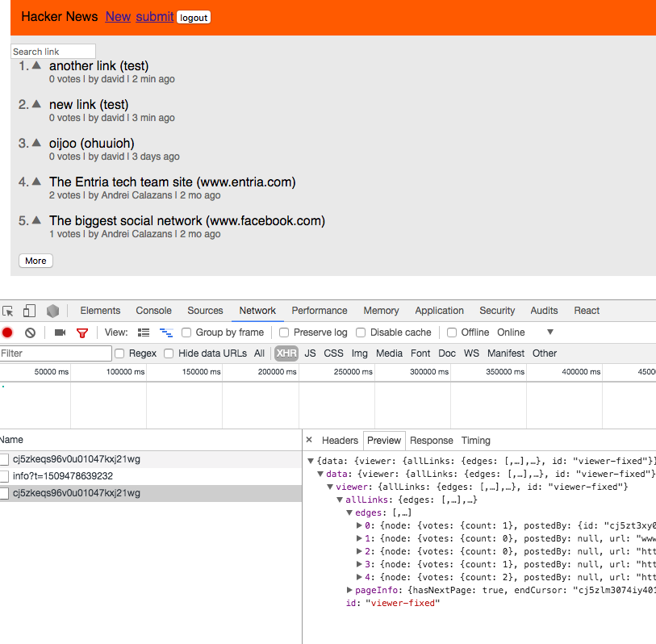Open the network throttling dropdown arrow
The height and width of the screenshot is (644, 656).
coord(550,332)
